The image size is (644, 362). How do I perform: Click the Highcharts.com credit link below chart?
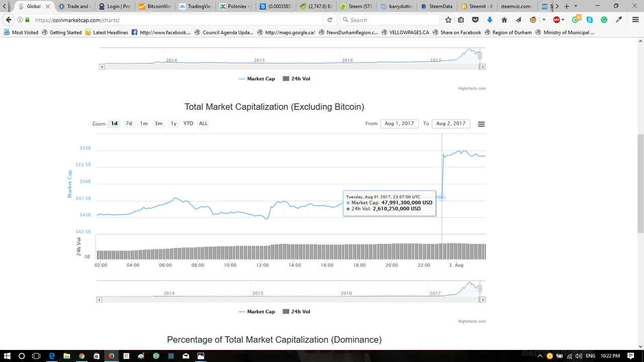[471, 321]
